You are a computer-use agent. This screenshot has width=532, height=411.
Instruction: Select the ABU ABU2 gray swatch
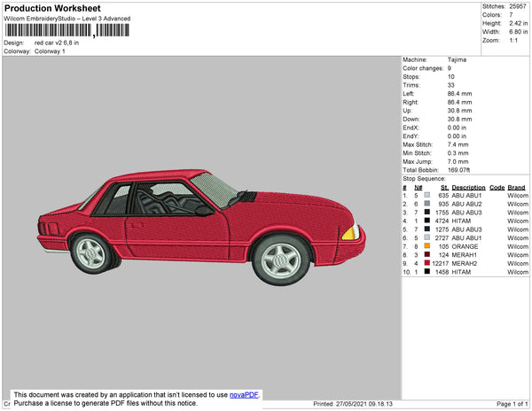(426, 203)
